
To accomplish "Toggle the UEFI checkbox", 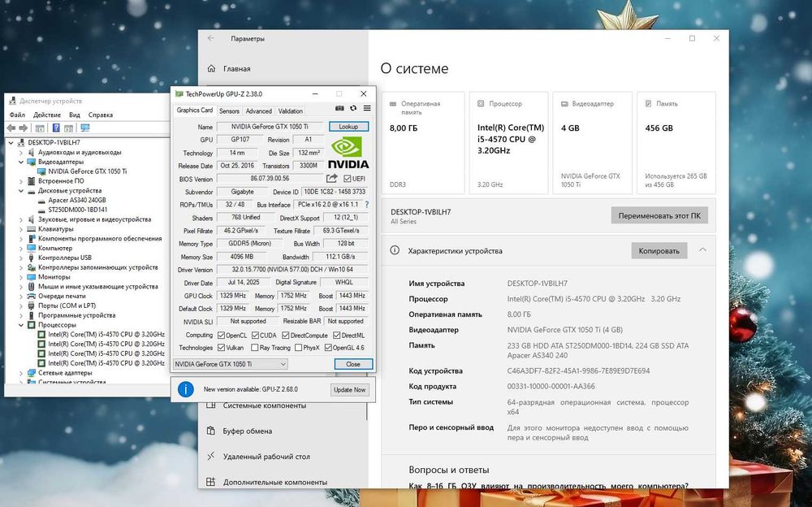I will (x=347, y=179).
